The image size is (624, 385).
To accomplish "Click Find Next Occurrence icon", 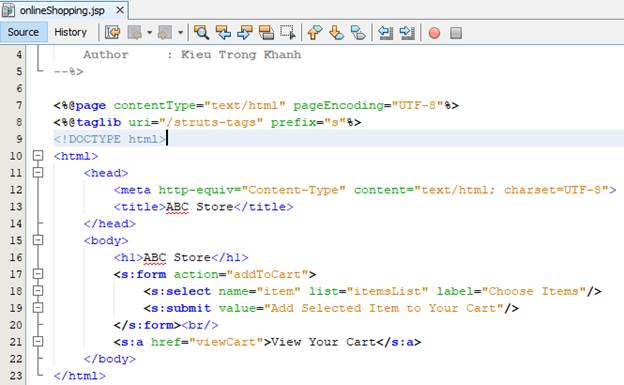I will pyautogui.click(x=245, y=32).
